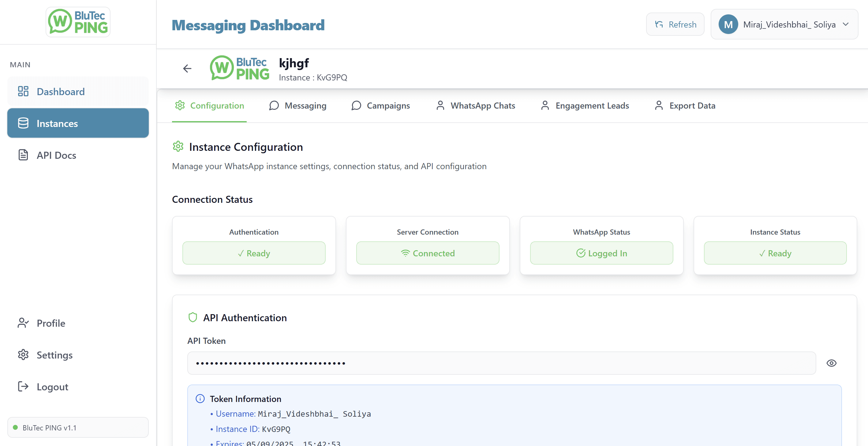Viewport: 868px width, 446px height.
Task: Open the Campaigns tab
Action: 380,106
